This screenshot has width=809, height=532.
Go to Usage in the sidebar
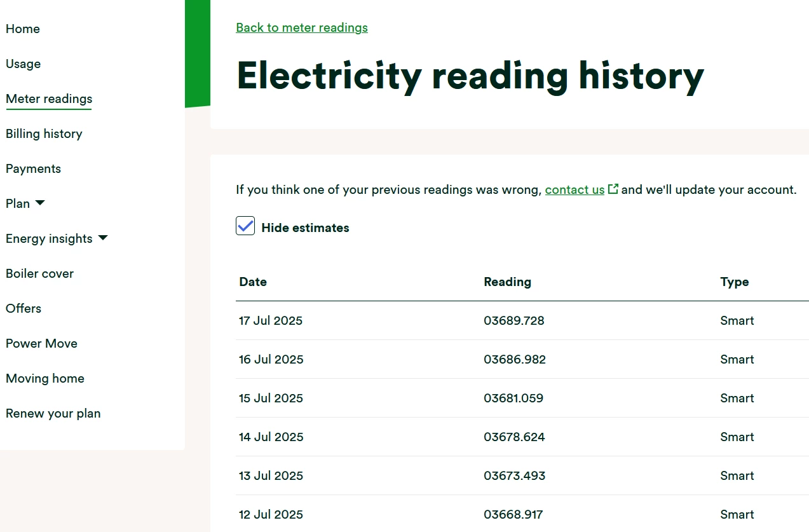coord(24,64)
